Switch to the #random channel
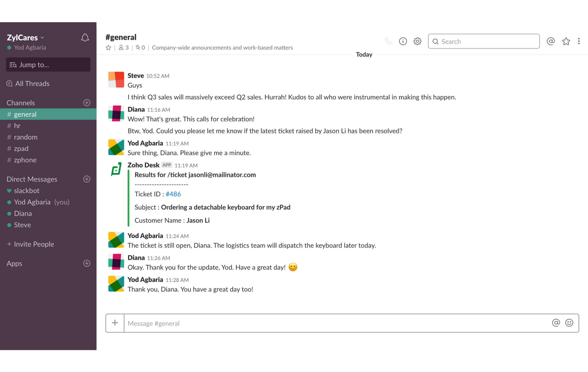 [x=26, y=137]
